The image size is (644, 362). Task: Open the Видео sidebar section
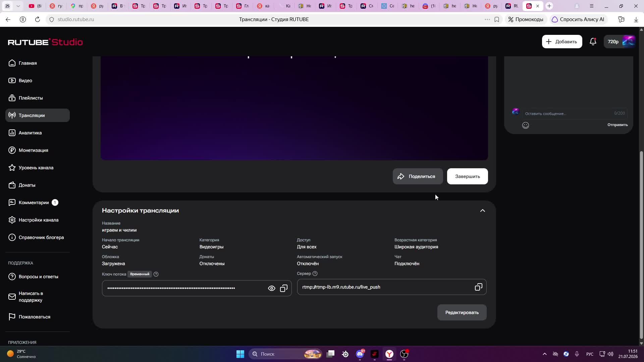[x=38, y=80]
